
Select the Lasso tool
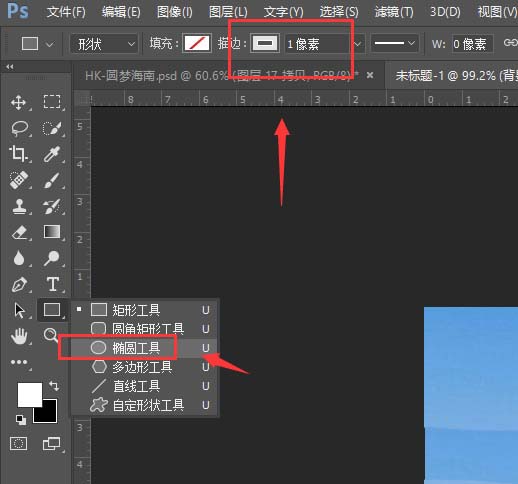click(x=19, y=128)
